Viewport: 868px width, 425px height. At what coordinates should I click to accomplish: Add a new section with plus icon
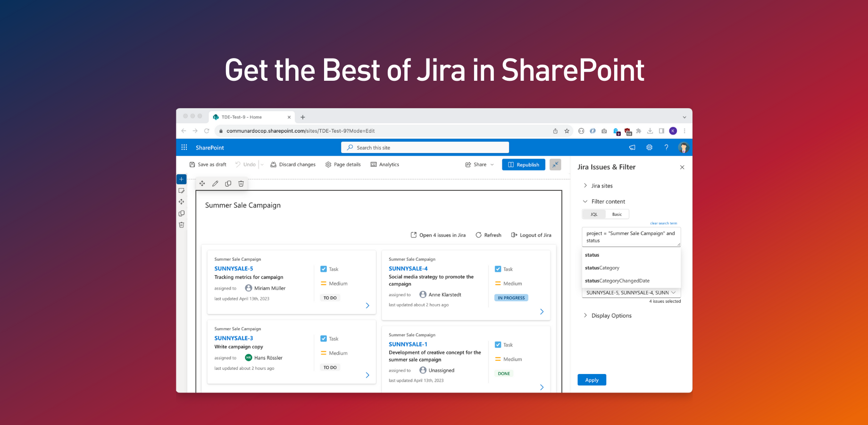pyautogui.click(x=181, y=179)
